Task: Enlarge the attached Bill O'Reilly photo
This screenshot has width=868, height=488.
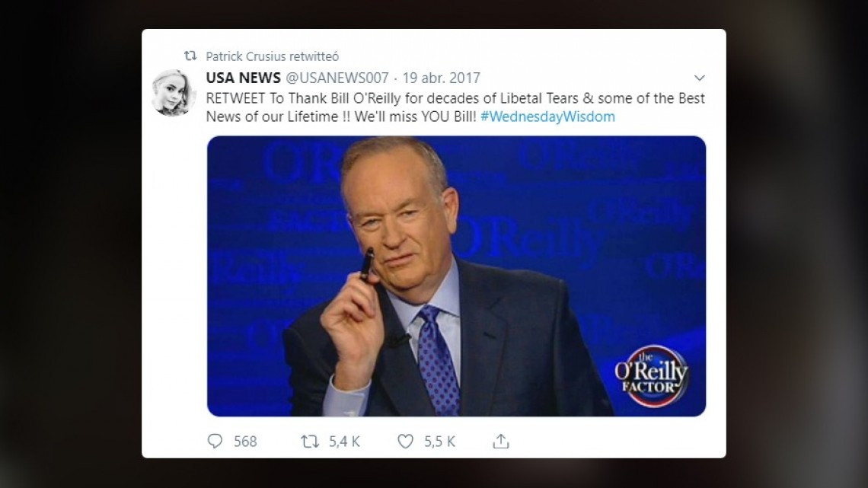Action: 456,276
